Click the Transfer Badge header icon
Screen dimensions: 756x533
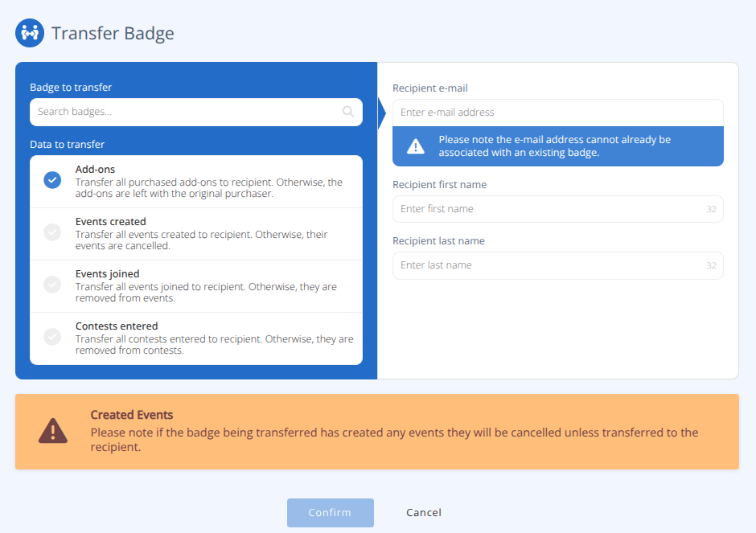point(29,33)
